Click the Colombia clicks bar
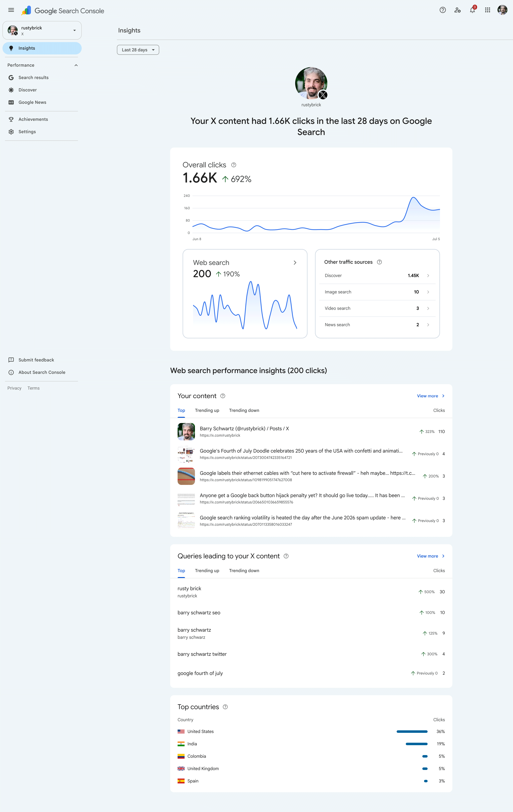513x812 pixels. pyautogui.click(x=425, y=756)
